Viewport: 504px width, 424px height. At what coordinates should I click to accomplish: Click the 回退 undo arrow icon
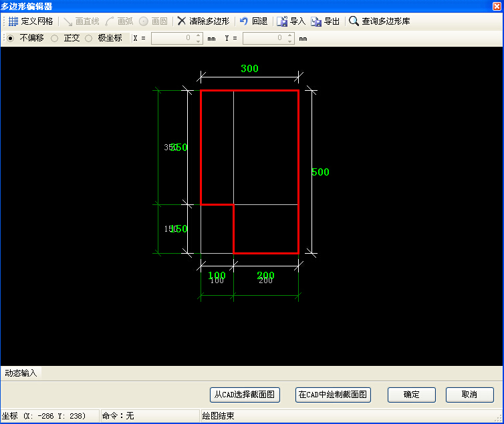243,21
